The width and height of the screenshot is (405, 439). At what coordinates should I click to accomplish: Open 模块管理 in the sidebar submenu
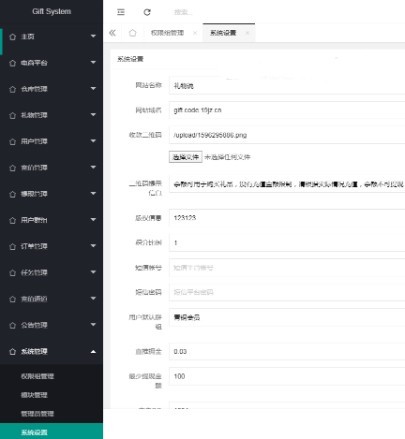tap(34, 395)
